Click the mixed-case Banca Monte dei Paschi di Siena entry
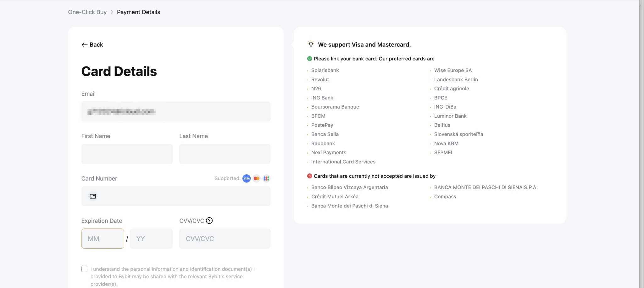644x288 pixels. [x=349, y=206]
